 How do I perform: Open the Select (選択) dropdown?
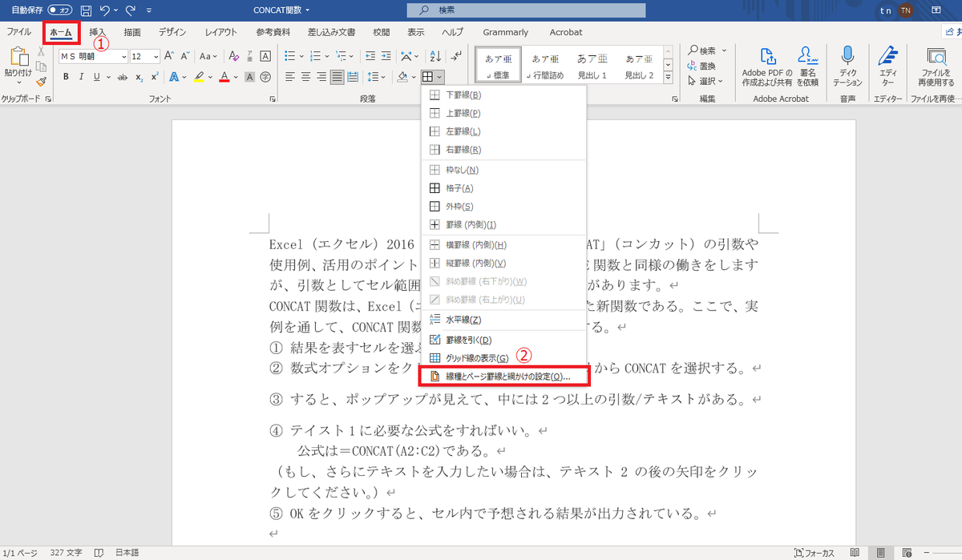(x=705, y=81)
